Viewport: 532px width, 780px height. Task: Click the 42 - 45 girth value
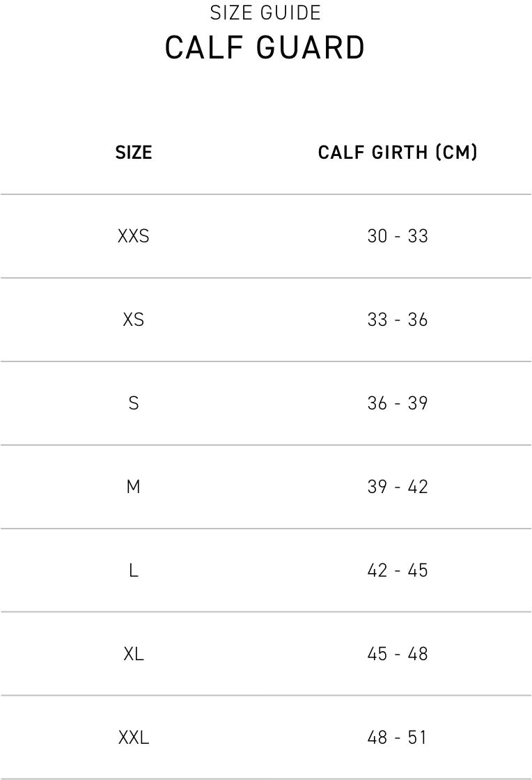tap(398, 570)
